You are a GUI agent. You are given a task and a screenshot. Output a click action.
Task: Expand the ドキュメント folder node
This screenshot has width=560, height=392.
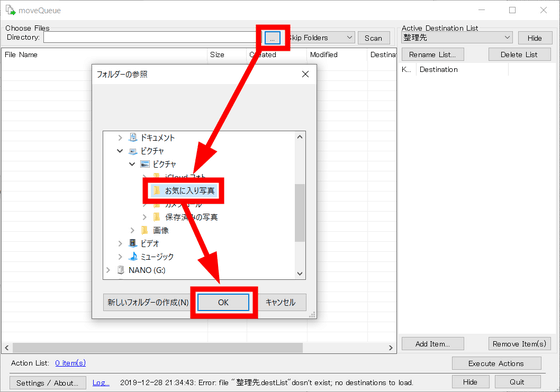(x=120, y=138)
